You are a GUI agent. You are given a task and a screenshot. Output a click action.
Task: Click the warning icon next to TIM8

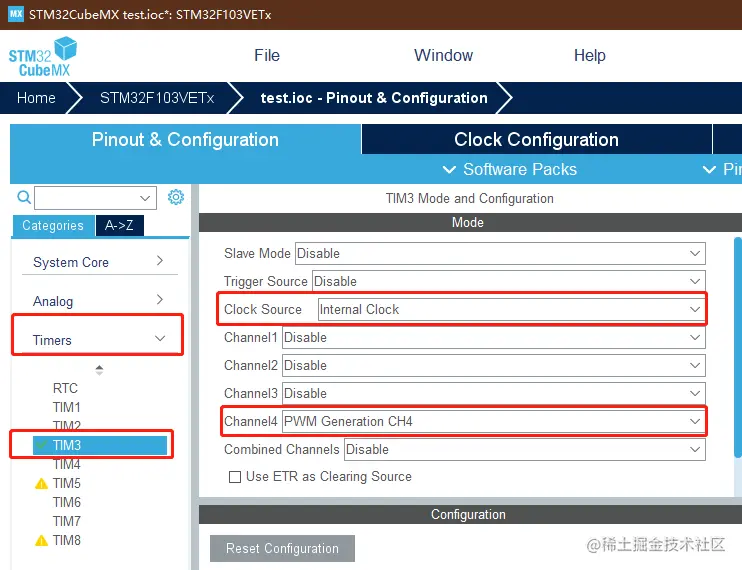pos(42,540)
